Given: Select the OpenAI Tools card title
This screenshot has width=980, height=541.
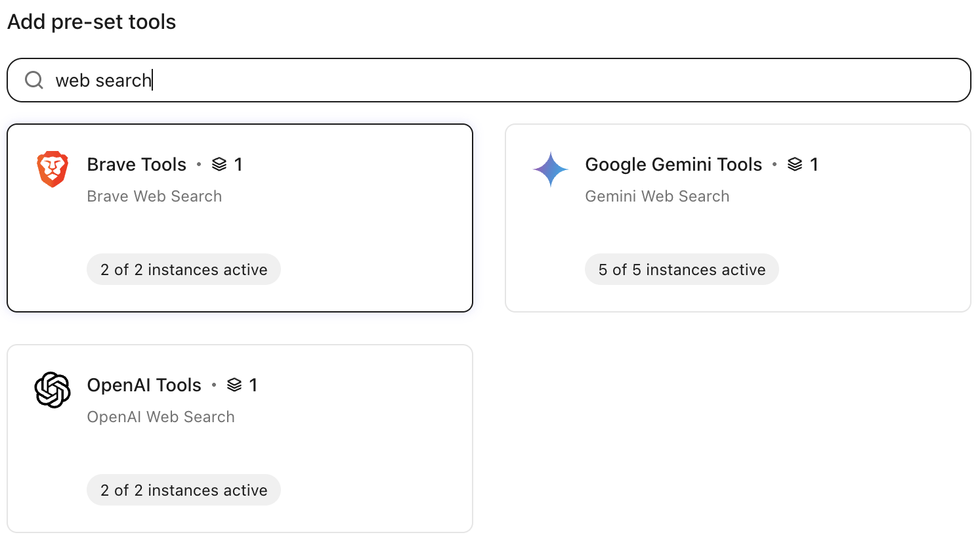Looking at the screenshot, I should 144,385.
